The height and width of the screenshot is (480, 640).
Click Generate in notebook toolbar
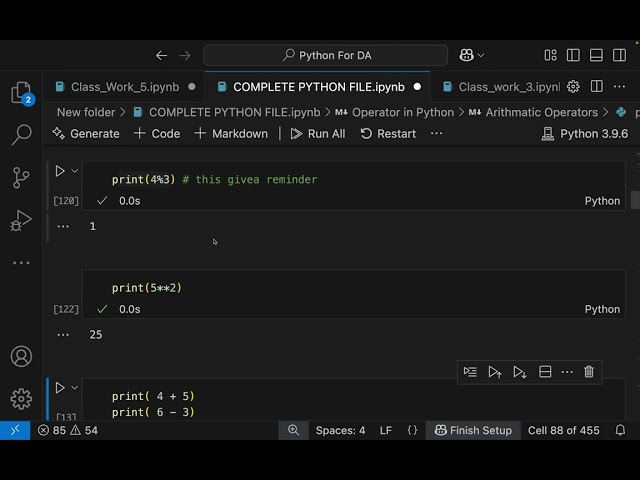[x=86, y=133]
